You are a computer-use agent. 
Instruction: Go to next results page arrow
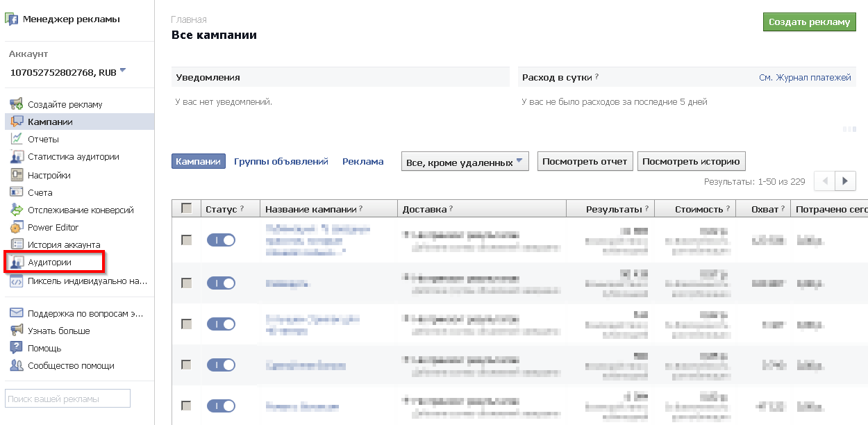845,181
